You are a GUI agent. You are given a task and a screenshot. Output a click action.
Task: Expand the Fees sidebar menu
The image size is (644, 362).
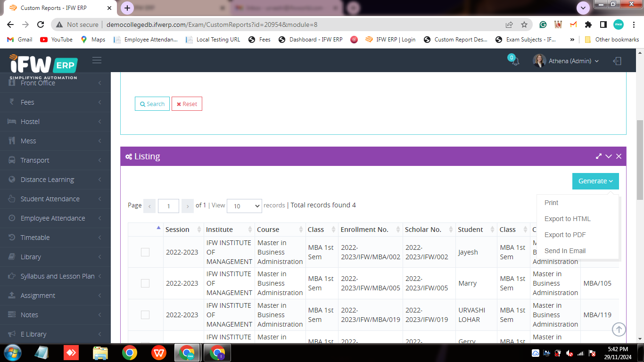(x=55, y=102)
